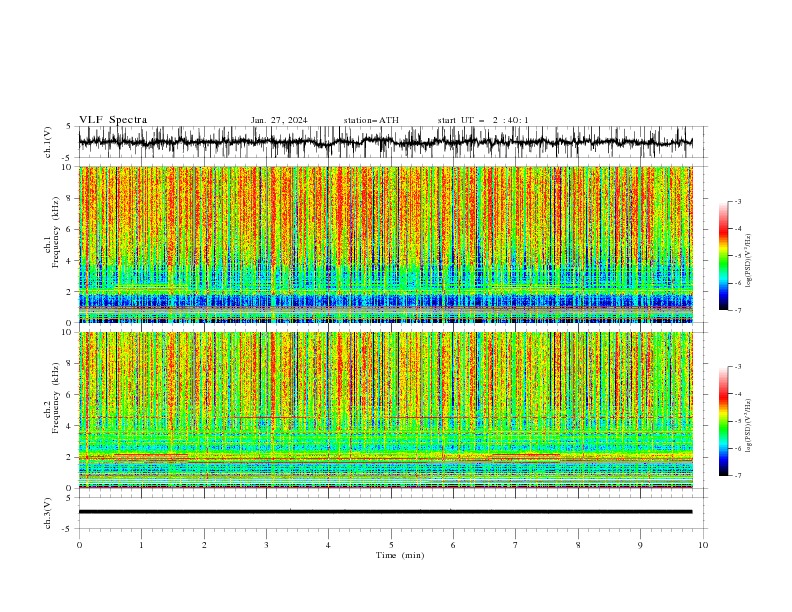Click time axis tick label "9"
This screenshot has width=792, height=612.
point(640,545)
